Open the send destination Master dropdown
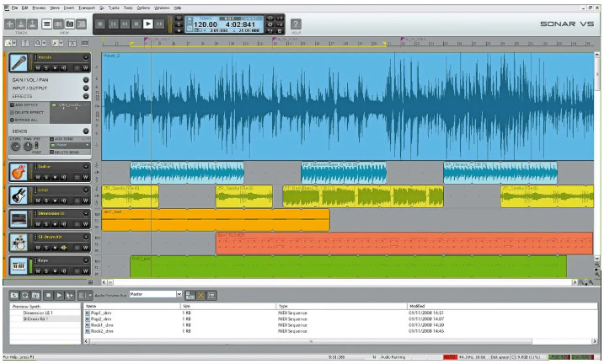The height and width of the screenshot is (364, 604). click(x=88, y=145)
